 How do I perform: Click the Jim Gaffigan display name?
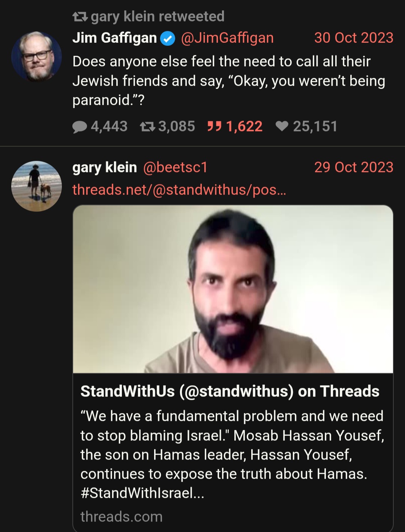[115, 38]
